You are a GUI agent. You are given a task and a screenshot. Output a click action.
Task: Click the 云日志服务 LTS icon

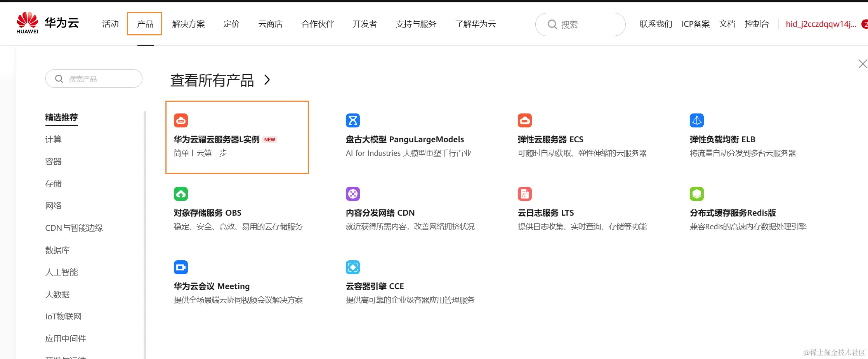[x=525, y=194]
